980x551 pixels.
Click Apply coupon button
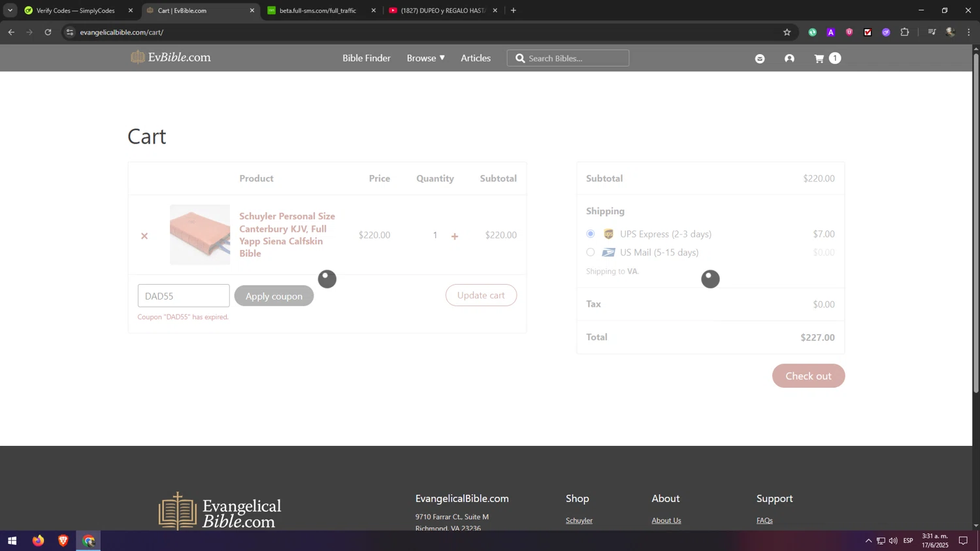274,296
